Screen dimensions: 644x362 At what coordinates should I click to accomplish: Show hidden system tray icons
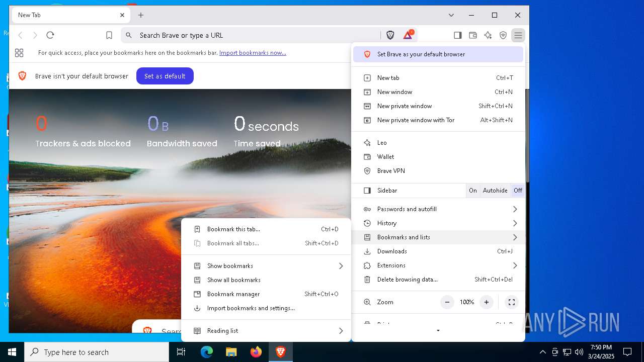[x=542, y=352]
